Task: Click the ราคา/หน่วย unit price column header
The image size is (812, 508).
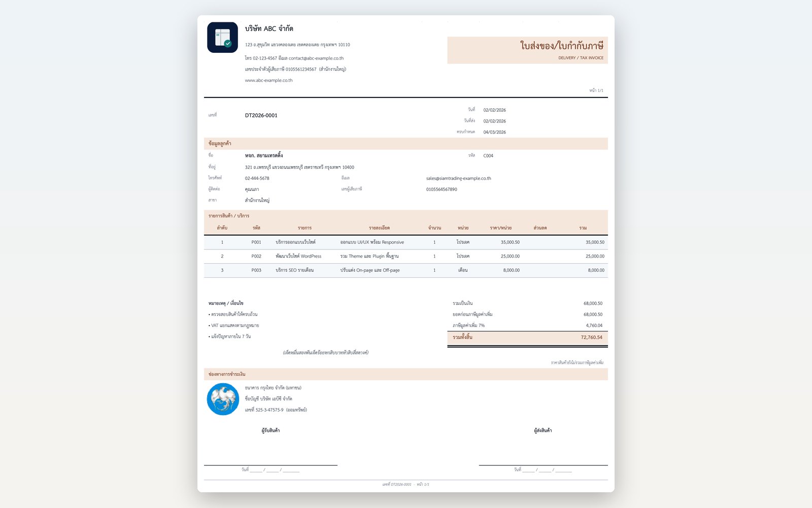Action: [500, 228]
